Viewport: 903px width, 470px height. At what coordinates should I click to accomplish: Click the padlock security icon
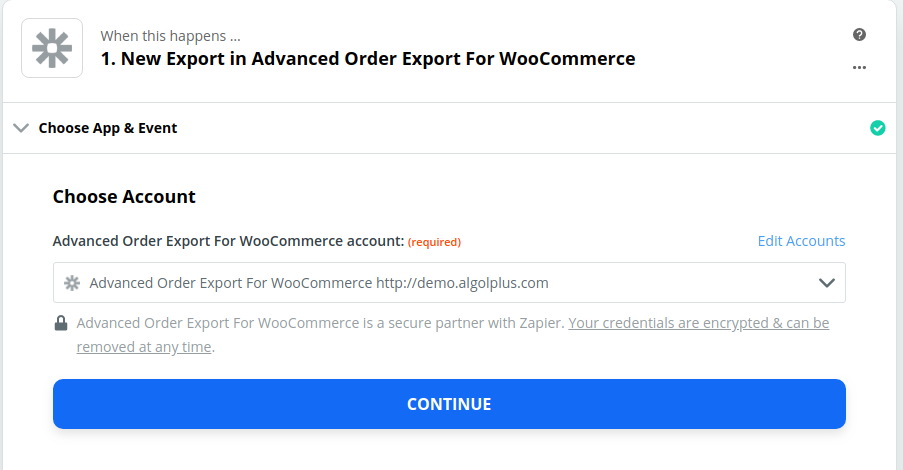coord(60,323)
